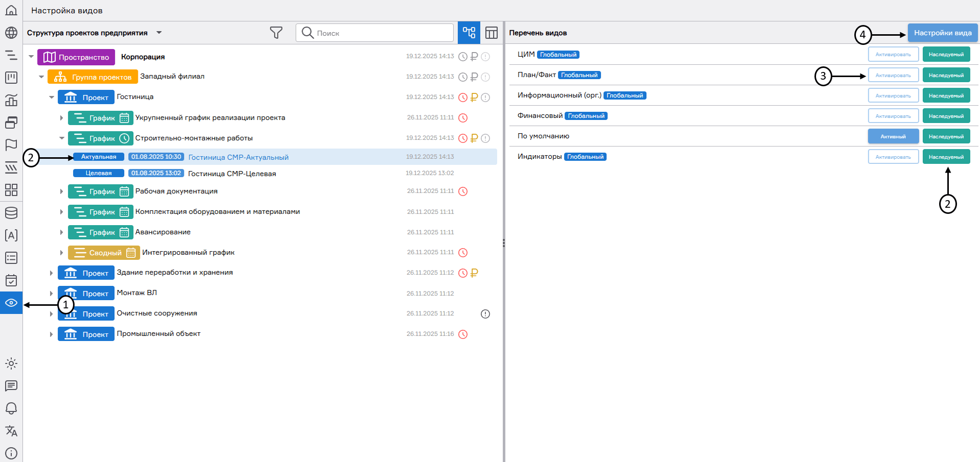The image size is (980, 462).
Task: Open the eye views settings icon
Action: 11,303
